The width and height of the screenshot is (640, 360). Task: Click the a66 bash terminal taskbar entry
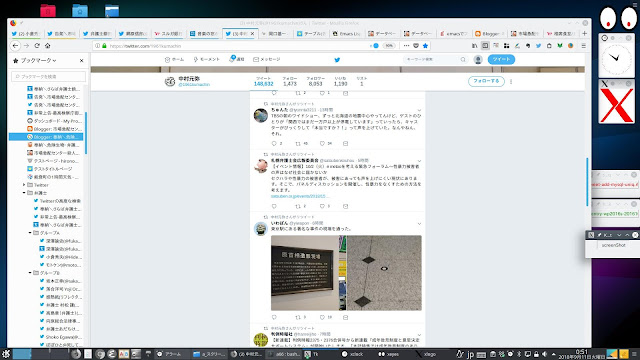point(284,354)
